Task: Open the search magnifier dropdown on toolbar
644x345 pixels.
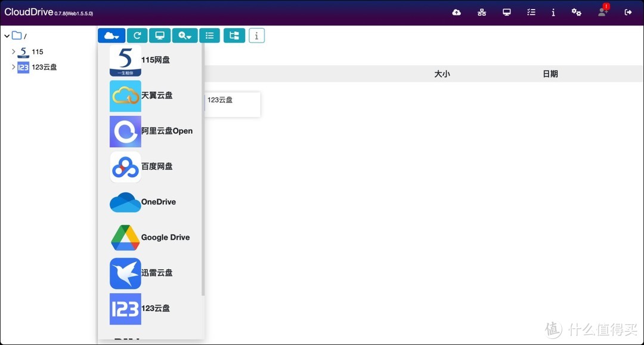Action: 184,35
